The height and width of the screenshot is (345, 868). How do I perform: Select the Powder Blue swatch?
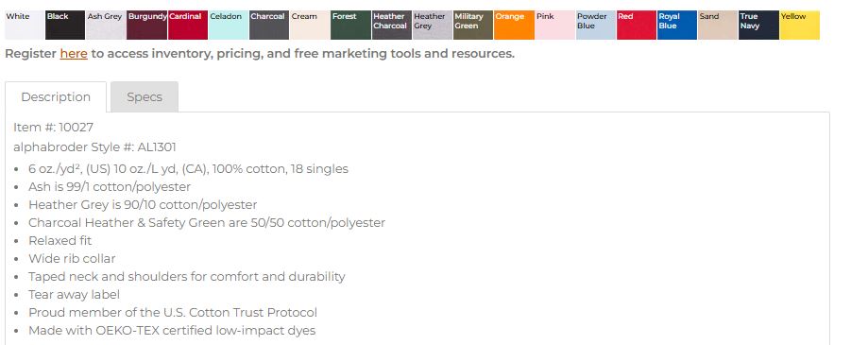click(596, 25)
